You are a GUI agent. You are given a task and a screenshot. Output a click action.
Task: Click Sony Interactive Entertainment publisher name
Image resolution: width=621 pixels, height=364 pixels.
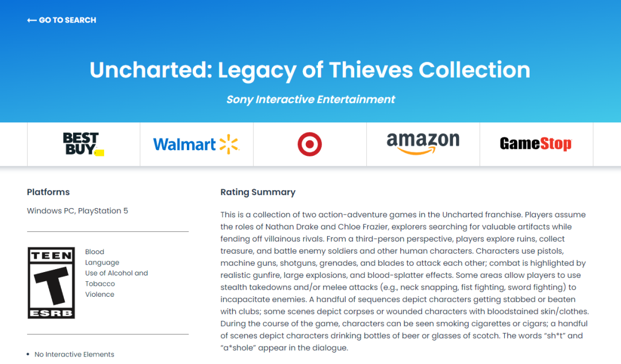310,99
